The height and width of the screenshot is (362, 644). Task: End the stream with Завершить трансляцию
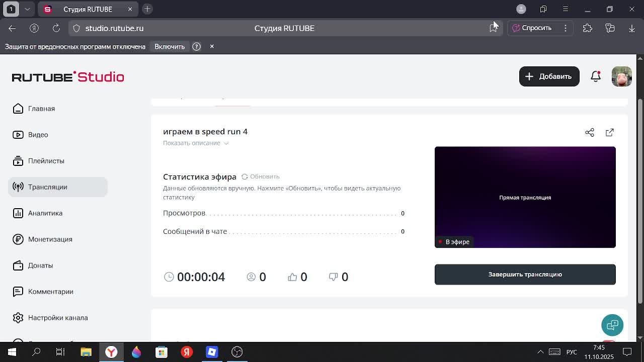pyautogui.click(x=525, y=275)
